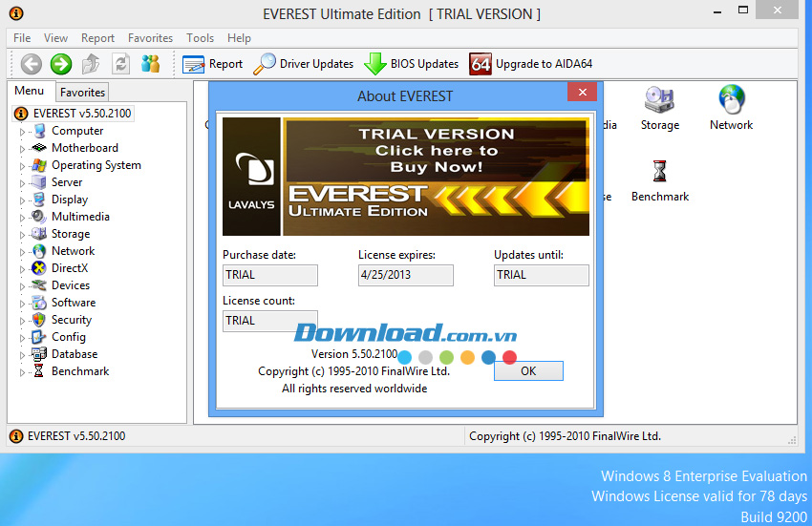Open the View menu

pos(56,38)
